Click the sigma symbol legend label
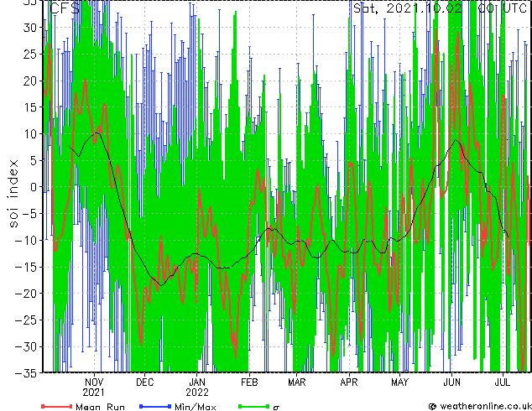The width and height of the screenshot is (532, 411). (276, 408)
